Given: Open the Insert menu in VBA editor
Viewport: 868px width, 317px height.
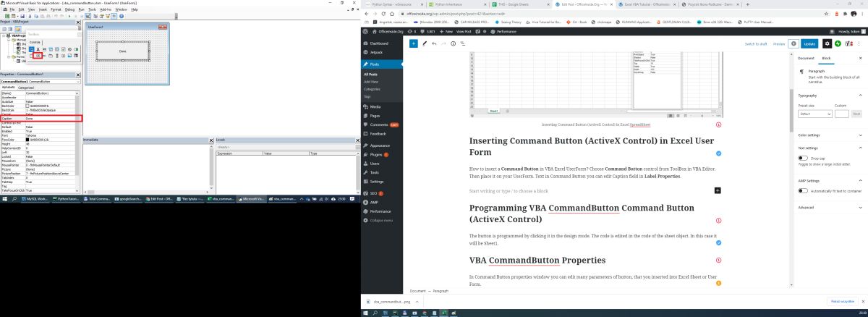Looking at the screenshot, I should pos(43,9).
